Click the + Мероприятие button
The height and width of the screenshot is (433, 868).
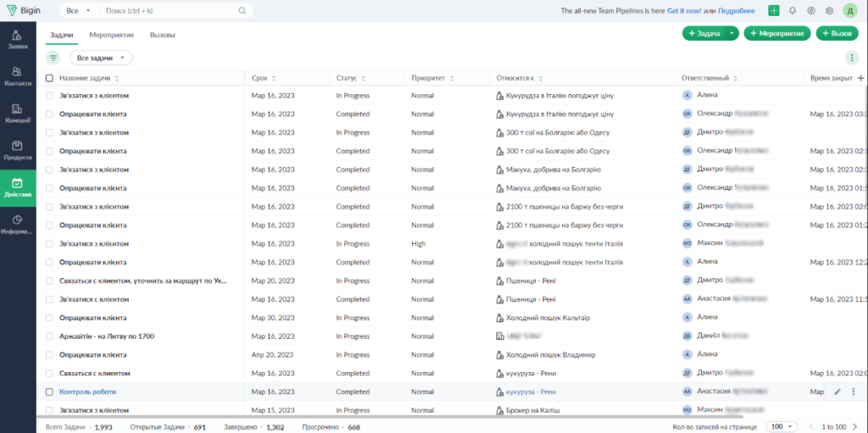tap(776, 33)
